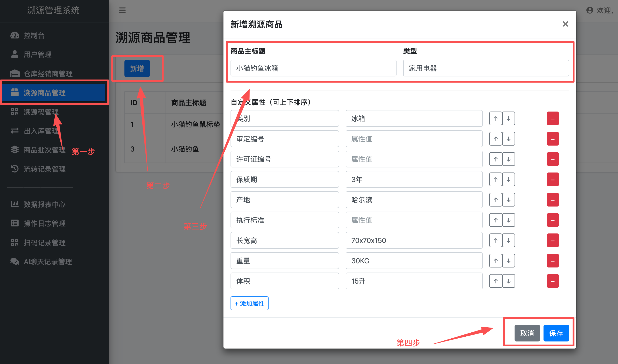Viewport: 618px width, 364px height.
Task: Click the value field containing 15升
Action: (414, 281)
